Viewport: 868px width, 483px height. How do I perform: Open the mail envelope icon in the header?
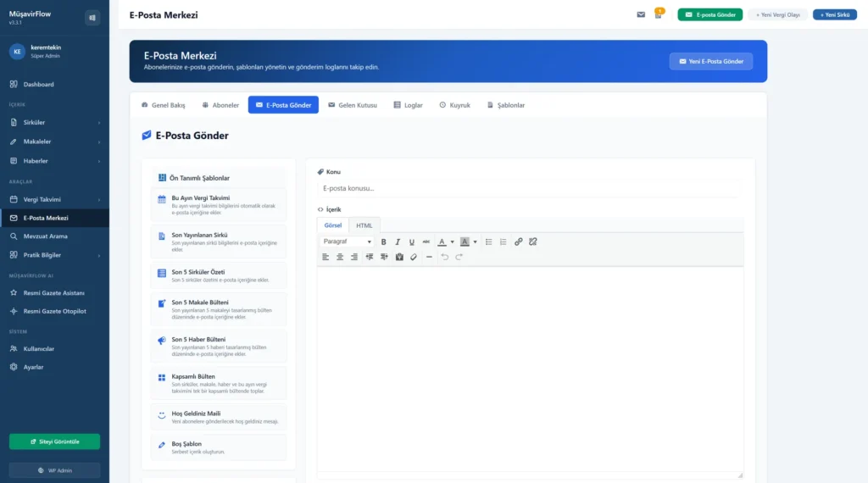[641, 15]
